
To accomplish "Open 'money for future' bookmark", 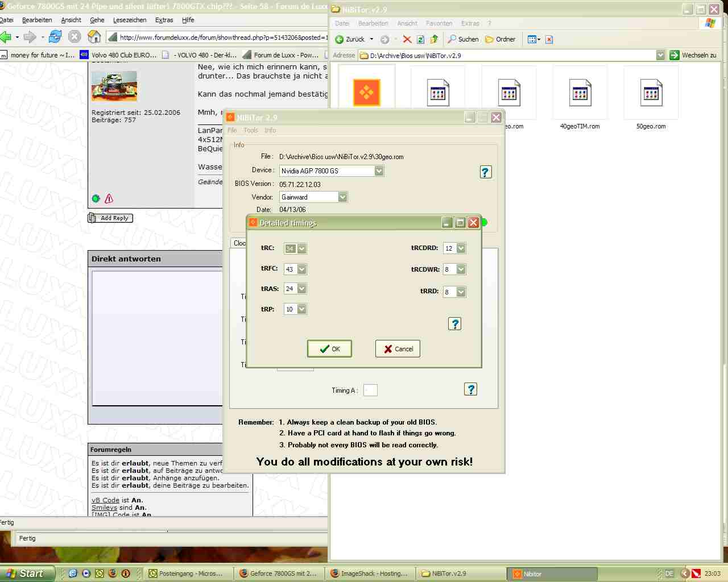I will point(38,55).
